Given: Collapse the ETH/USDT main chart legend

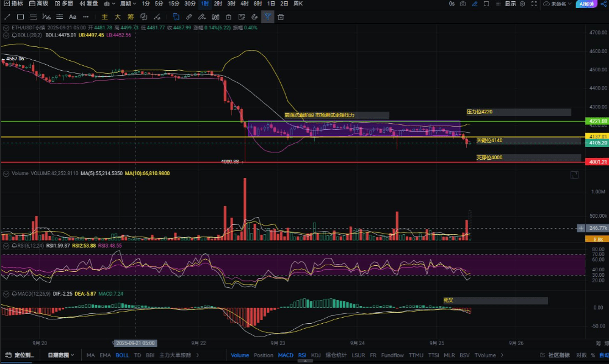Looking at the screenshot, I should 6,28.
